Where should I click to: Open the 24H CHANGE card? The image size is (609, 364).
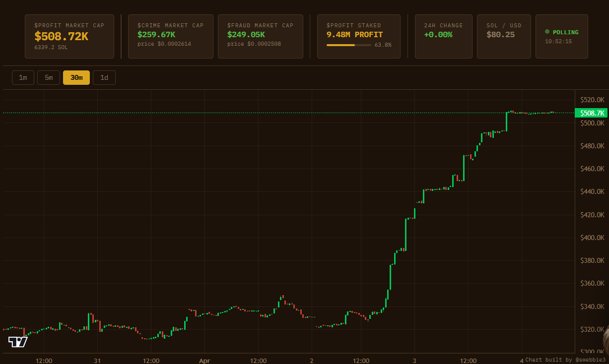pos(444,37)
